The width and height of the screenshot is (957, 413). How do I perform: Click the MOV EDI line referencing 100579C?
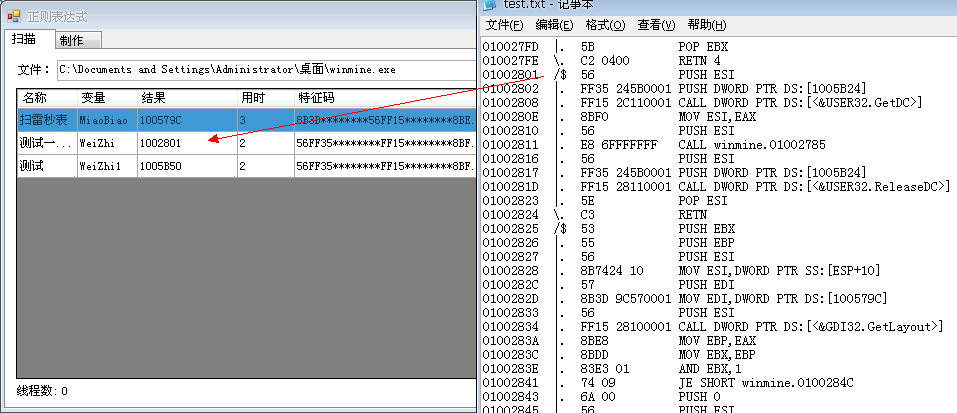click(685, 299)
